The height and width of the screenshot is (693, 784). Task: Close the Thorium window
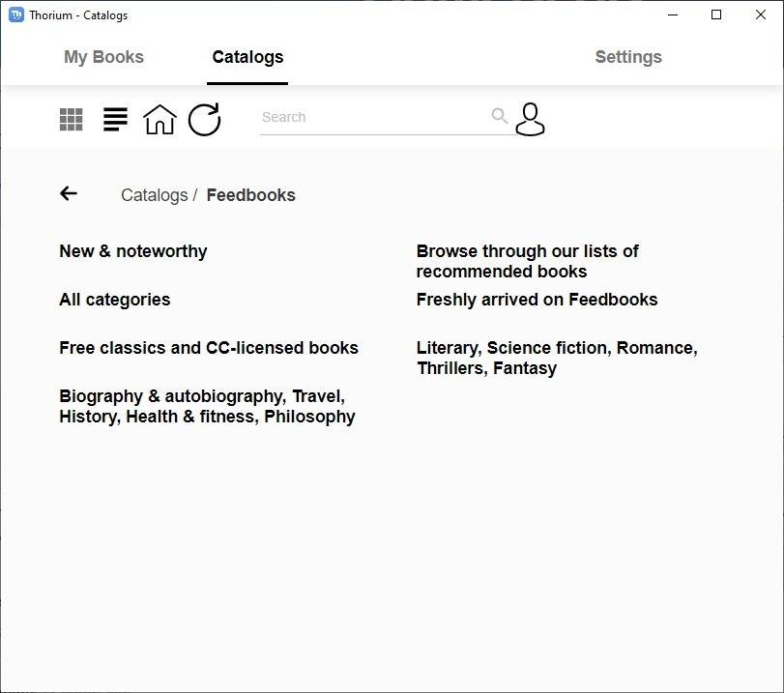(x=760, y=15)
